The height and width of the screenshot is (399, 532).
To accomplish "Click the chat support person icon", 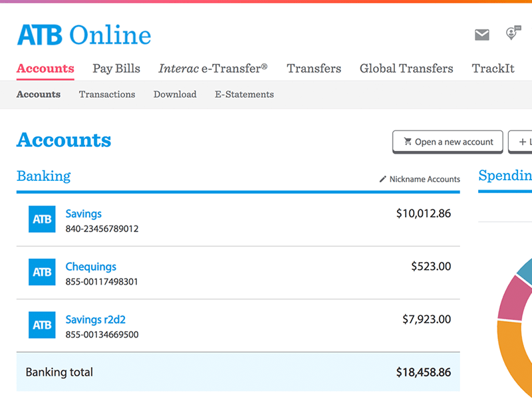I will tap(513, 33).
